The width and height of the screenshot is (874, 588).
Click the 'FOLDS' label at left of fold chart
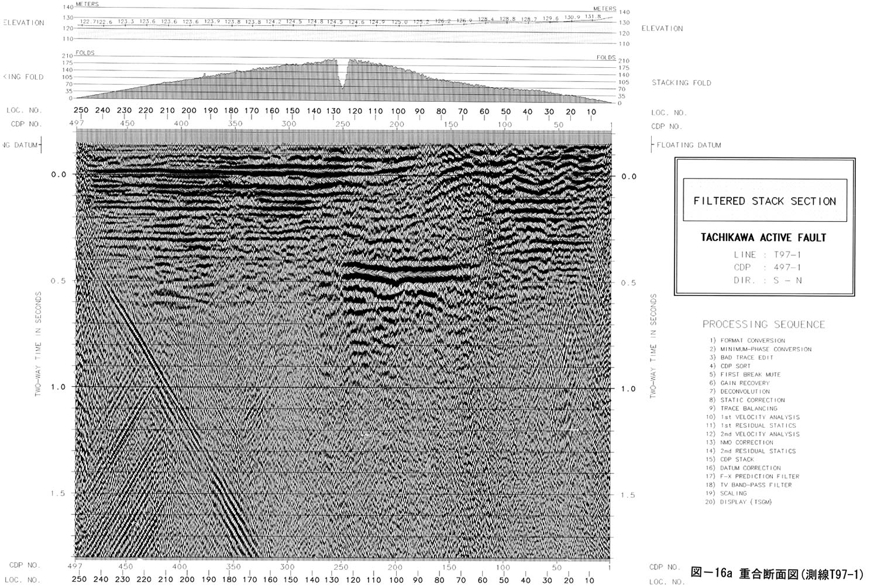pos(85,53)
